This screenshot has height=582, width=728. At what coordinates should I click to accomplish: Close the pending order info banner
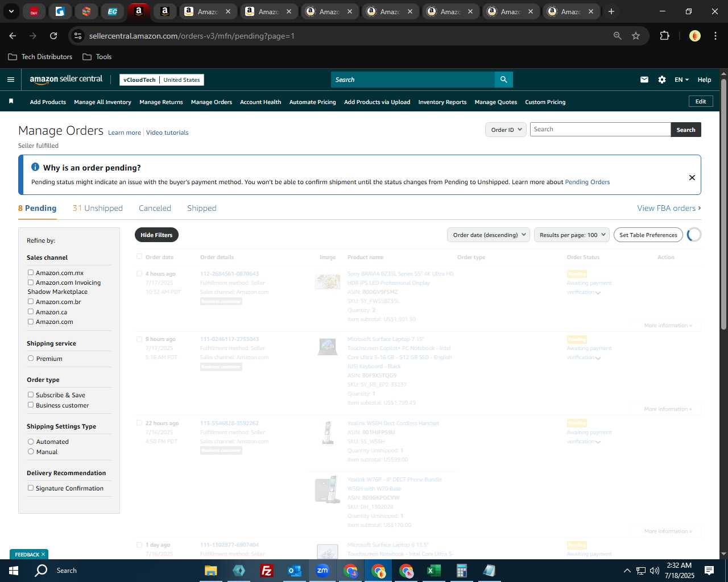point(692,177)
